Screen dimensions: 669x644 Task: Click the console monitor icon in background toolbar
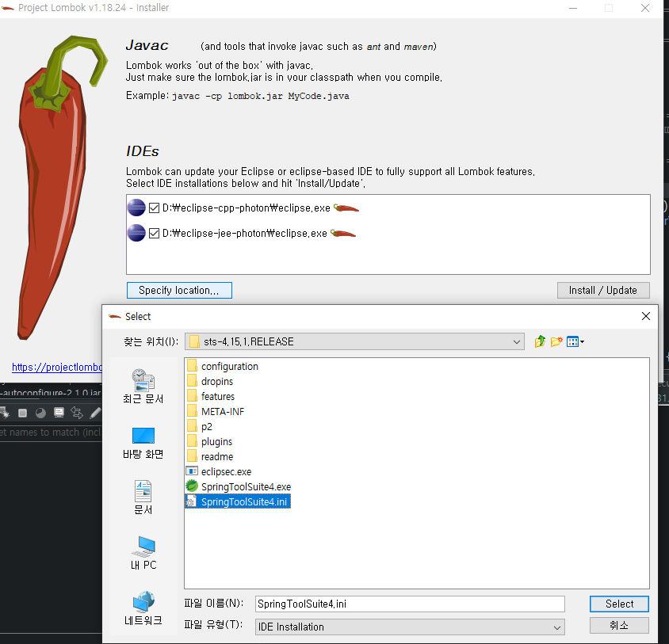click(x=59, y=413)
